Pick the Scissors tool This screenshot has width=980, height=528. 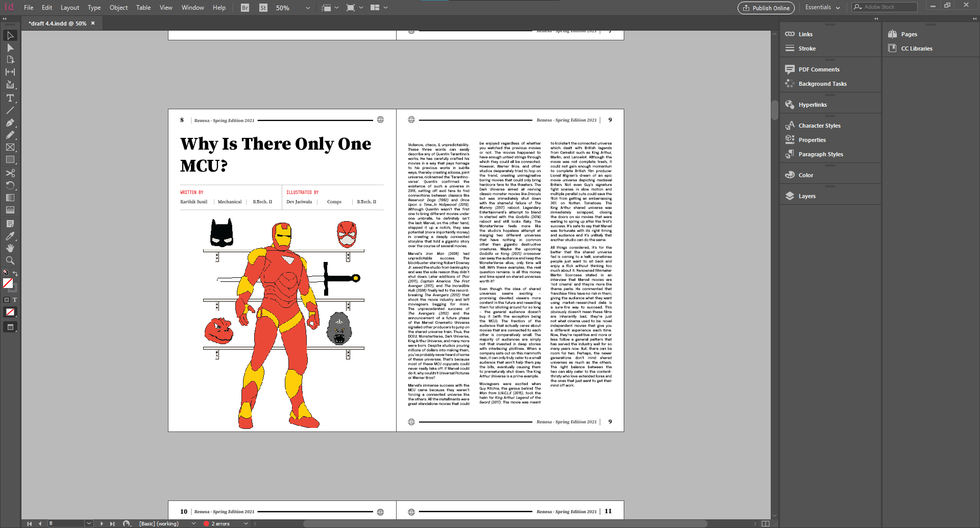tap(10, 173)
